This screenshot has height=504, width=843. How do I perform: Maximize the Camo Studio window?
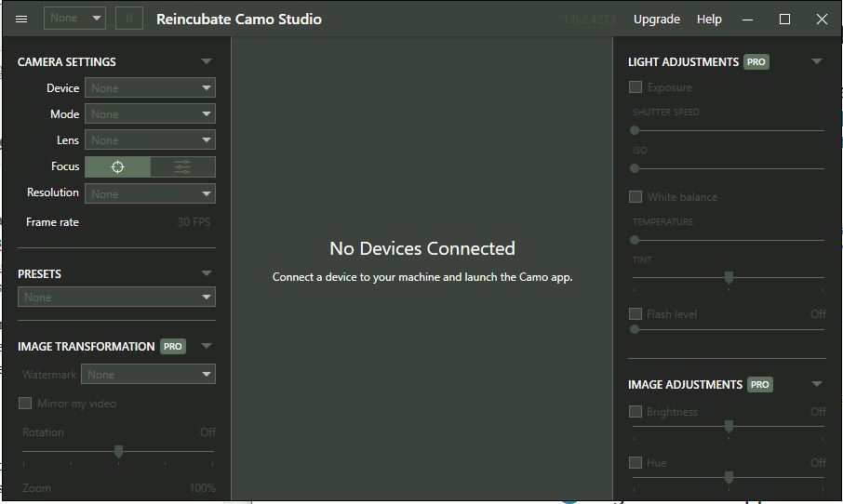[784, 20]
